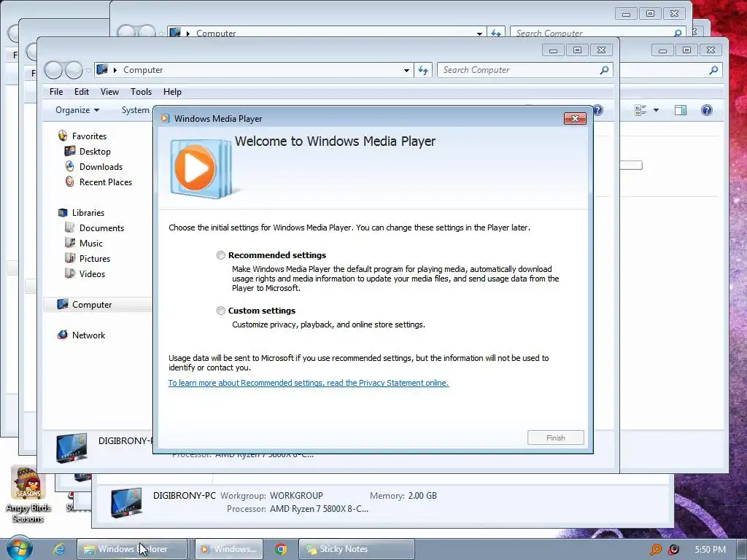Click Memory 2.00 GB value in details pane
747x560 pixels.
pyautogui.click(x=422, y=496)
